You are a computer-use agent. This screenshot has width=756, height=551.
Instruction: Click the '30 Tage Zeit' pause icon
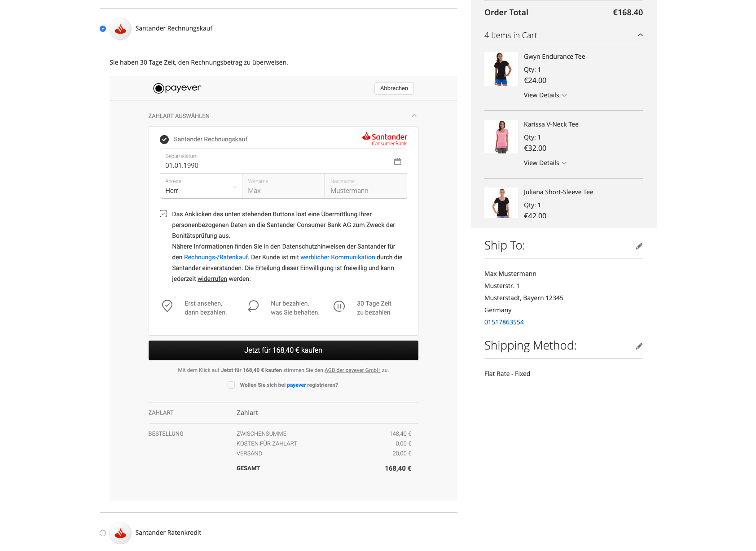coord(339,306)
